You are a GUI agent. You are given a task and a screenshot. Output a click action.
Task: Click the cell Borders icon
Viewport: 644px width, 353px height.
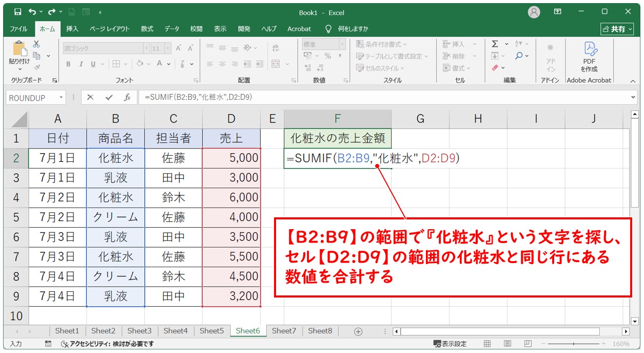116,64
